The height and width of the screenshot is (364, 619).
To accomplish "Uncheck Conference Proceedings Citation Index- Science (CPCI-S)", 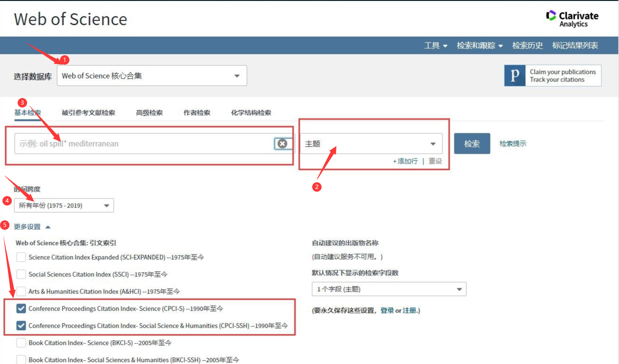I will point(21,309).
